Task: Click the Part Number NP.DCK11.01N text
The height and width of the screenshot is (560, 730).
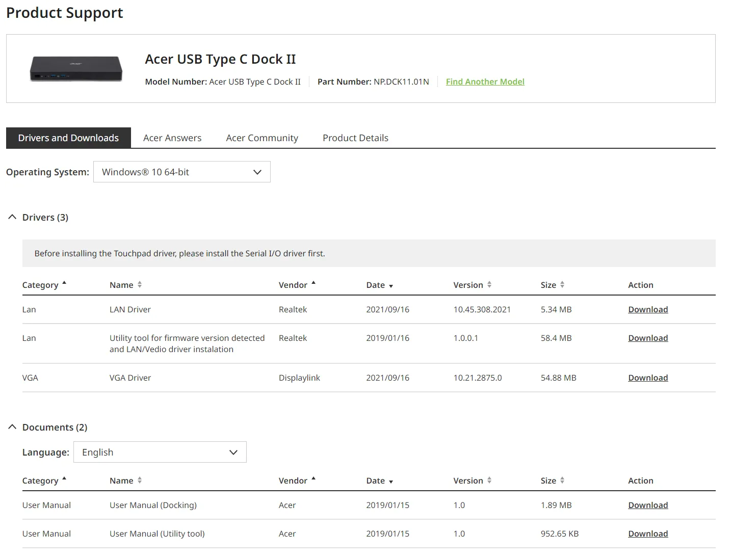Action: click(373, 82)
